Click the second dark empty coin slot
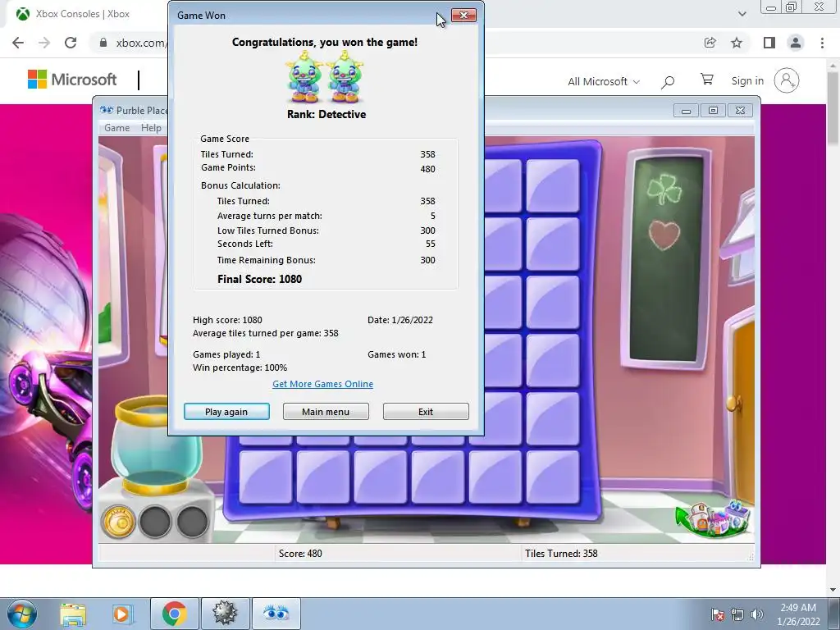The width and height of the screenshot is (840, 630). (192, 521)
